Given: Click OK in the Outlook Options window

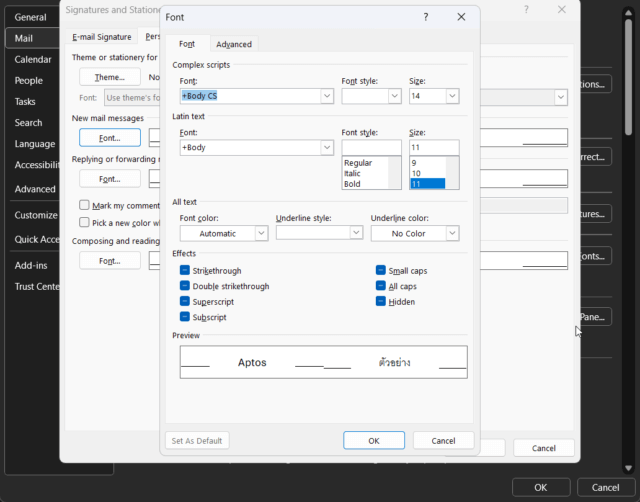Looking at the screenshot, I should [541, 488].
